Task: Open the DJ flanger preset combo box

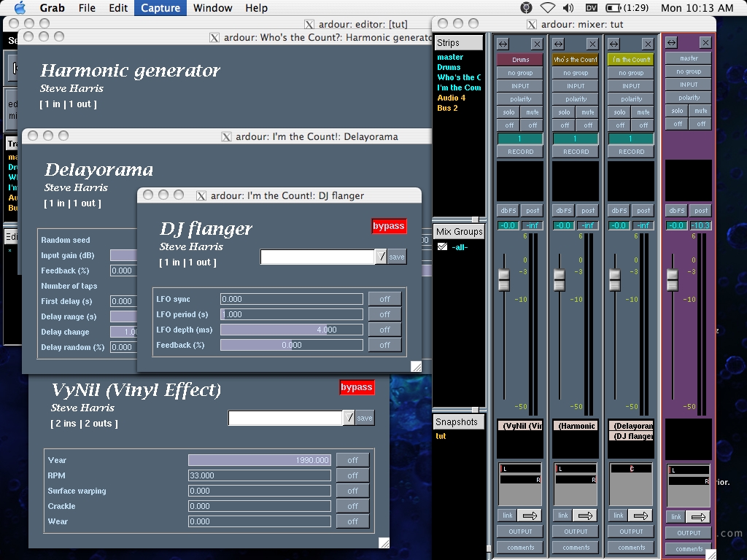Action: 317,257
